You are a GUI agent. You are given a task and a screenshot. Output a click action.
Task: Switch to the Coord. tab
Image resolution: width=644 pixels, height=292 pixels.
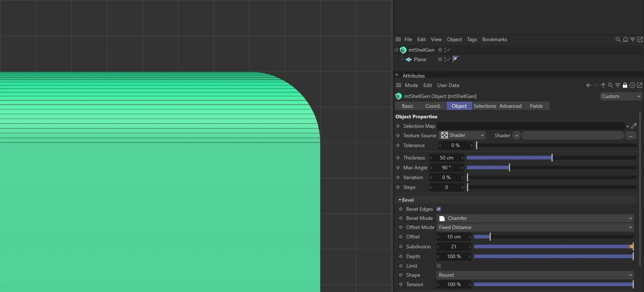[433, 106]
